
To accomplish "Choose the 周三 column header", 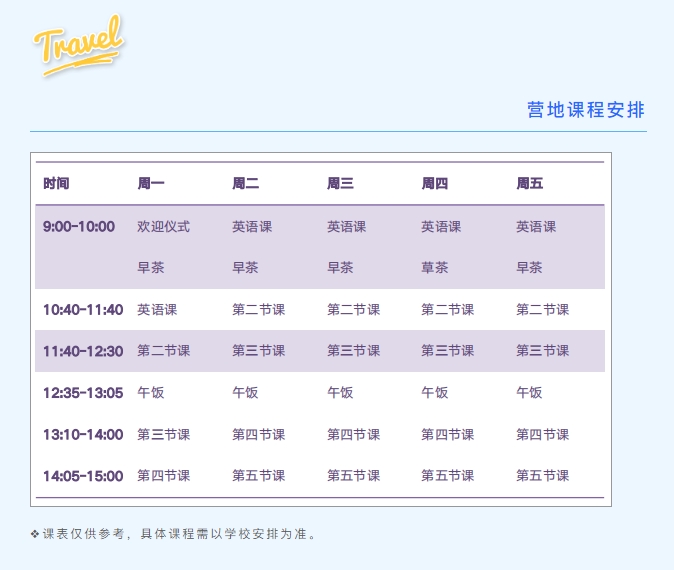I will [340, 184].
